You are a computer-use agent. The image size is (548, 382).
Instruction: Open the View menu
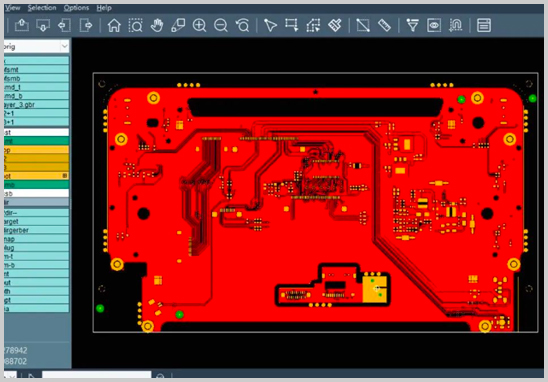pos(13,8)
